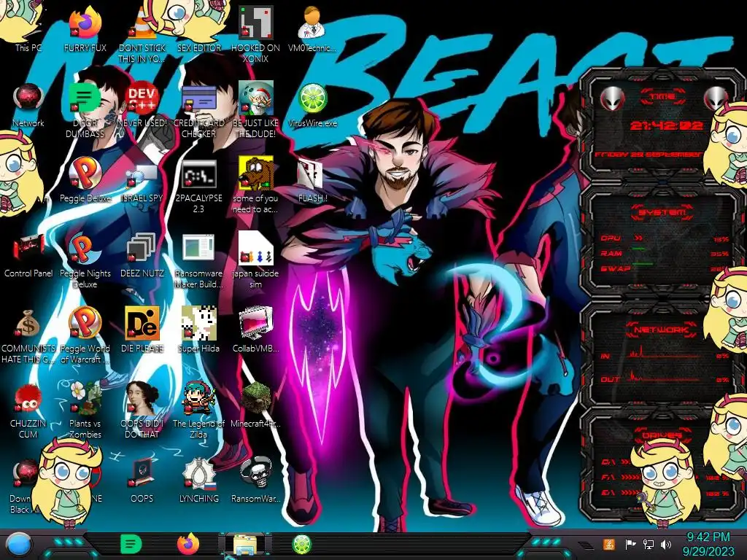Screen dimensions: 747x560
Task: Launch Plants vs Zombies shortcut
Action: [85, 411]
